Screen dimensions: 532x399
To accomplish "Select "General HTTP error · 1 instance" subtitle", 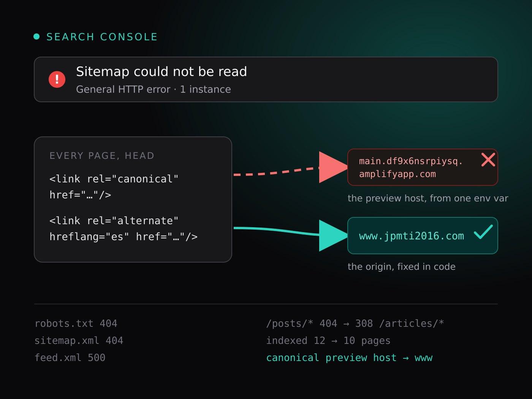I will tap(154, 89).
